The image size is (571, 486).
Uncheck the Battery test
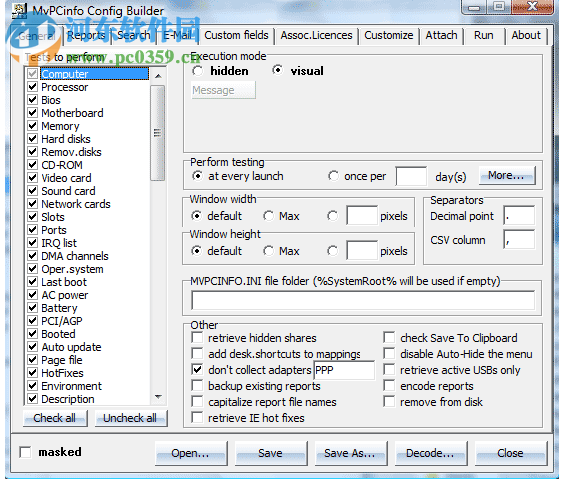coord(32,308)
